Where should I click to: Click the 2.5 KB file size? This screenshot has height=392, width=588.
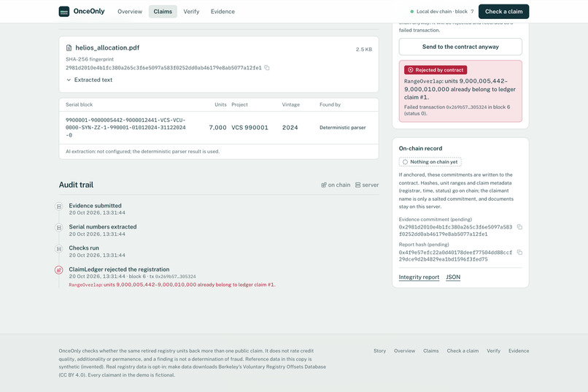pyautogui.click(x=364, y=49)
